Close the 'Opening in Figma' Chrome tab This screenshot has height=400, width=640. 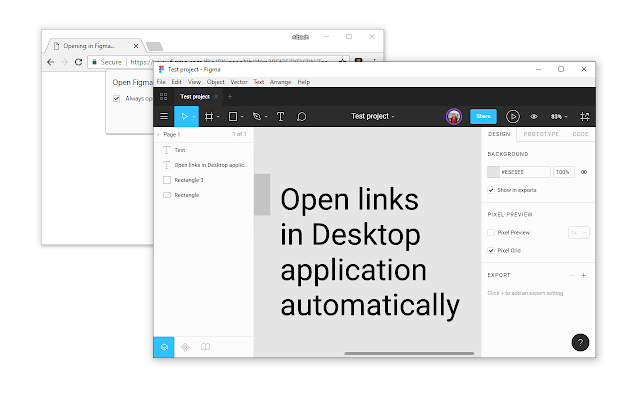pyautogui.click(x=136, y=46)
